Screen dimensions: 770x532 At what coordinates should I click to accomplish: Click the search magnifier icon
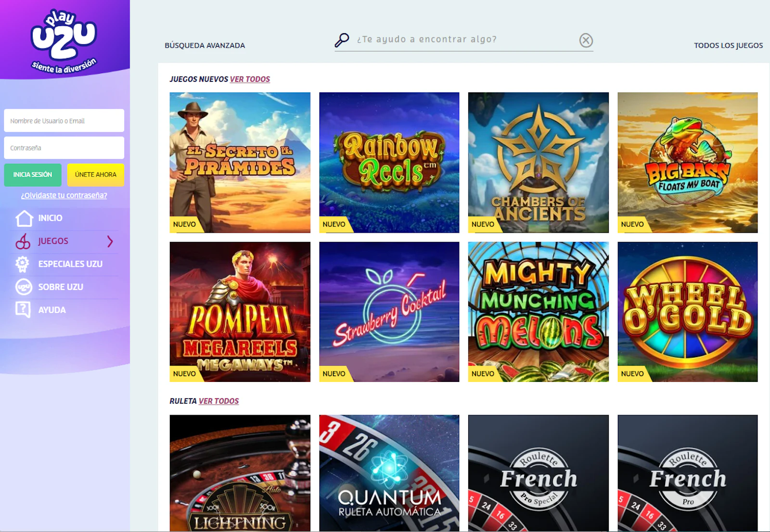(x=342, y=40)
